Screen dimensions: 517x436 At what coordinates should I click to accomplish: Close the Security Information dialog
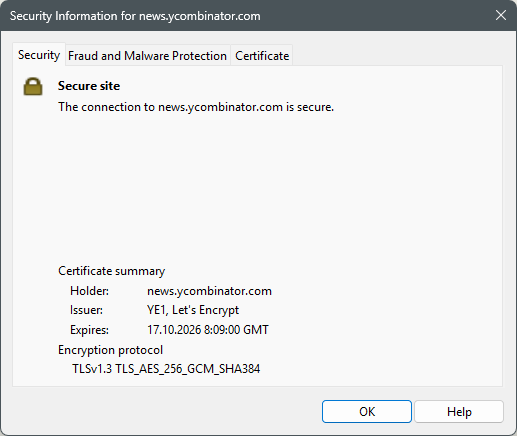pos(501,15)
